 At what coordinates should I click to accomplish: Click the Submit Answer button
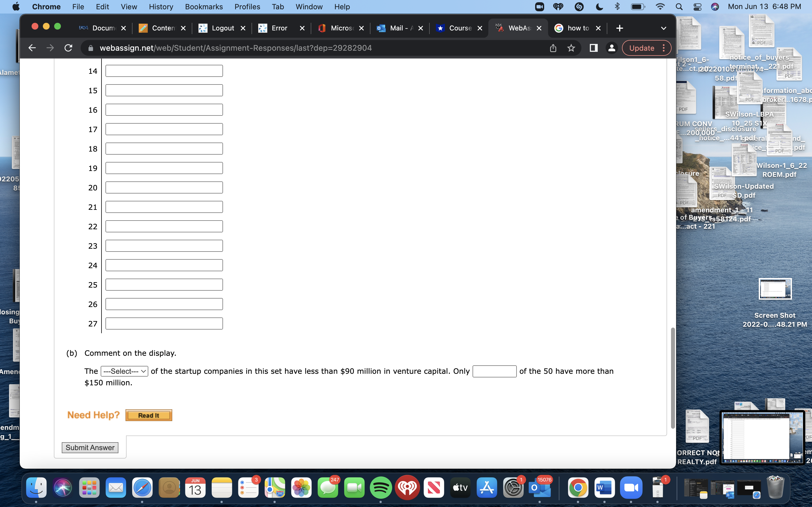(x=90, y=447)
